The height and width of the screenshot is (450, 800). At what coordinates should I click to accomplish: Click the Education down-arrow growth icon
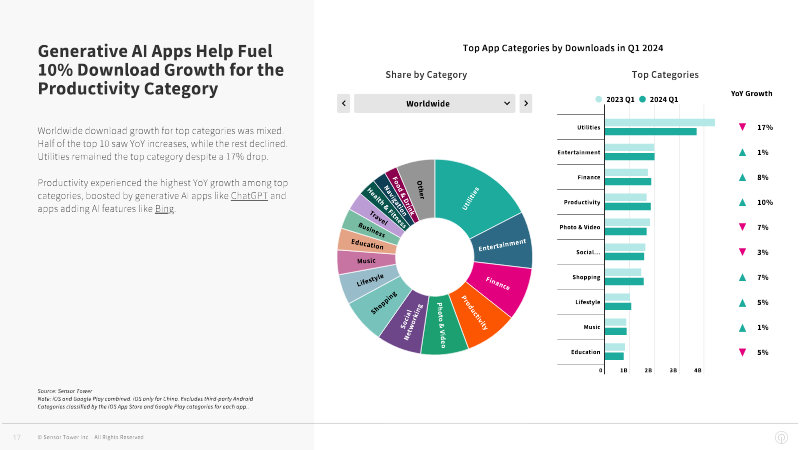(x=742, y=352)
